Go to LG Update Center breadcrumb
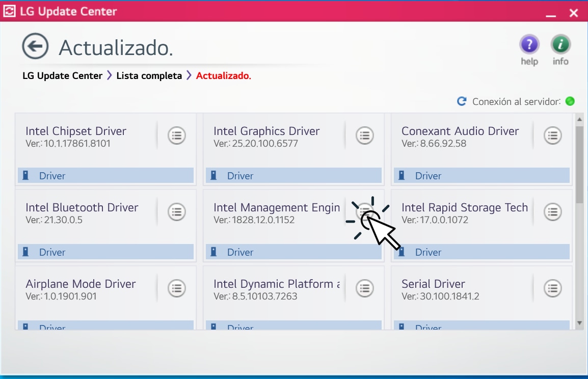 [x=62, y=76]
